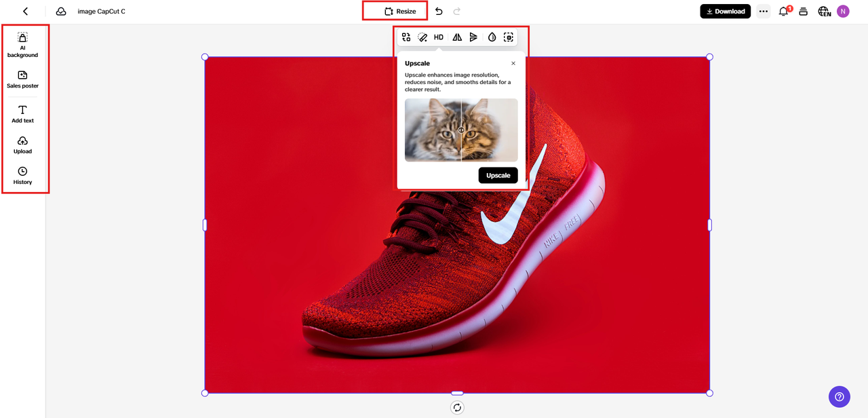Click the project name 'image CapCut C'
The image size is (868, 418).
point(101,12)
